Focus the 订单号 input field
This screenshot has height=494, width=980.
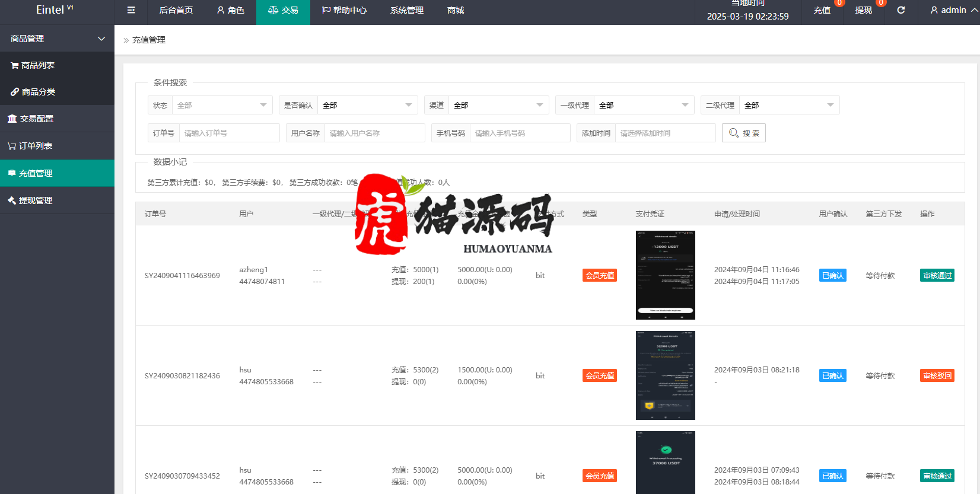pyautogui.click(x=229, y=133)
